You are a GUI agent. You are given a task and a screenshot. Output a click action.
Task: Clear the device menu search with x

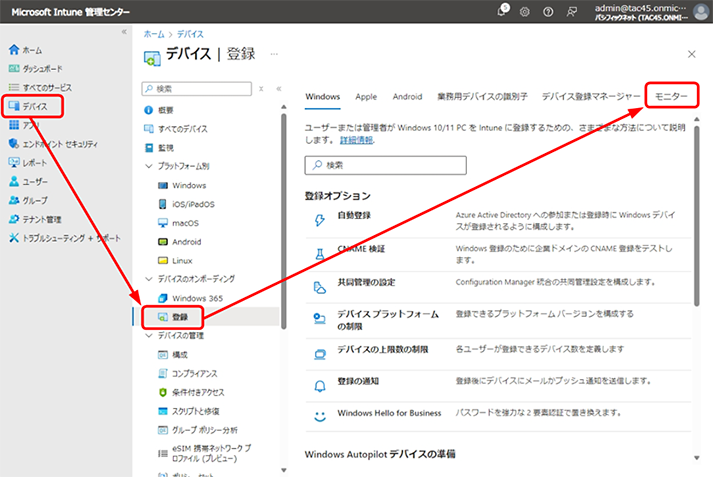pos(261,89)
